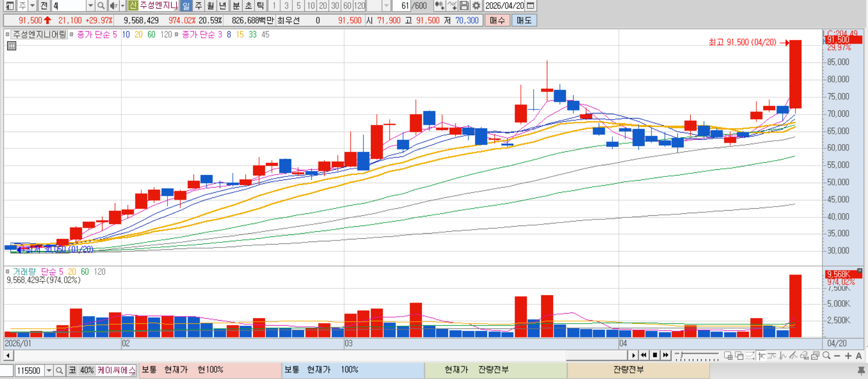The image size is (868, 379).
Task: Switch to 초 second chart period
Action: [x=248, y=6]
